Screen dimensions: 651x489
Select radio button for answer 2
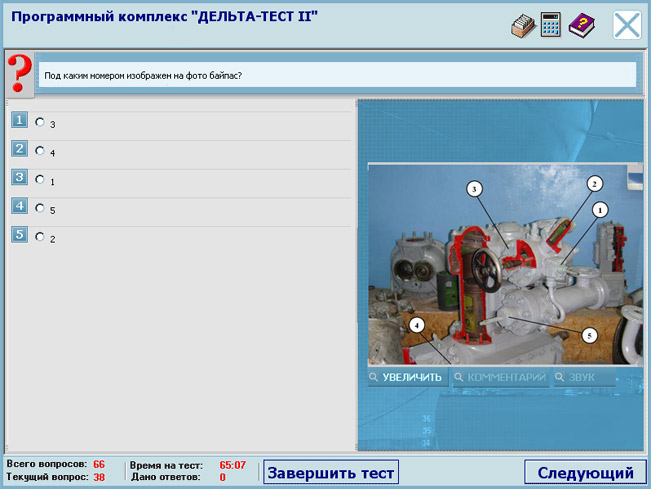[40, 237]
